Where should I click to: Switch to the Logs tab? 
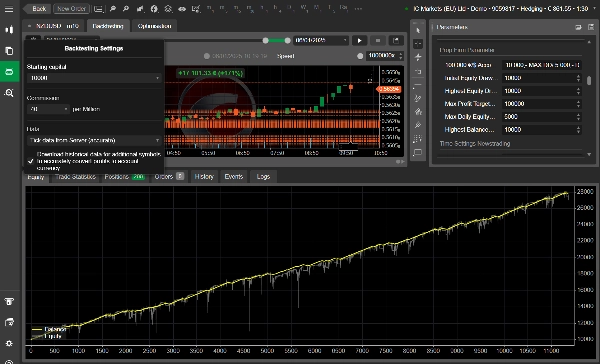[263, 177]
